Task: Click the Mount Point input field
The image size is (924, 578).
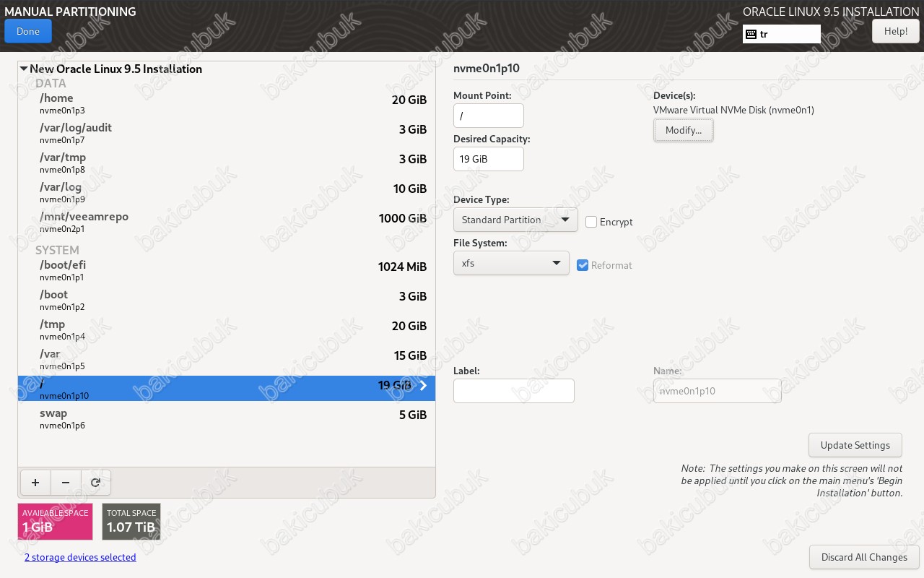Action: pos(489,116)
